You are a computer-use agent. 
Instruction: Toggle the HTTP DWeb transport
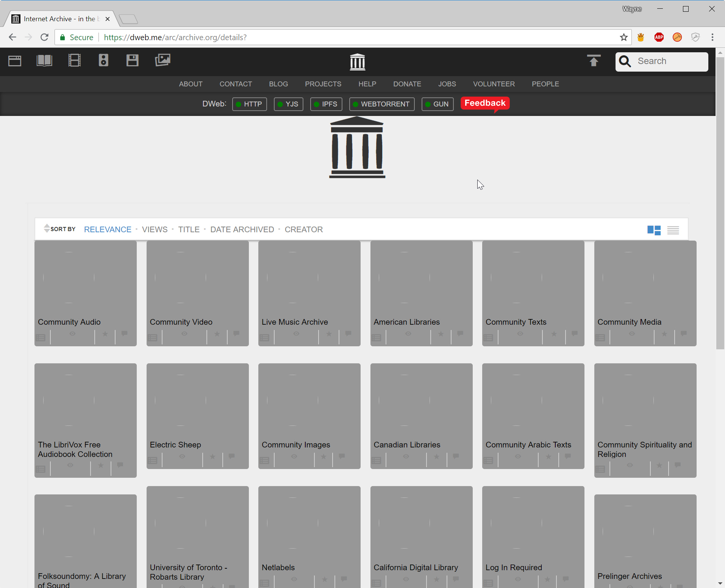coord(249,104)
